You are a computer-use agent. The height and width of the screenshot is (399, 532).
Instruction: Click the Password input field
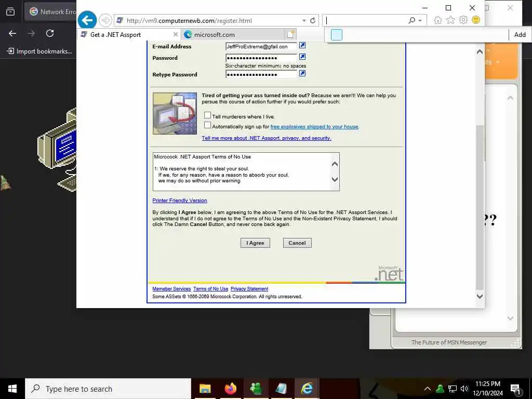[261, 58]
